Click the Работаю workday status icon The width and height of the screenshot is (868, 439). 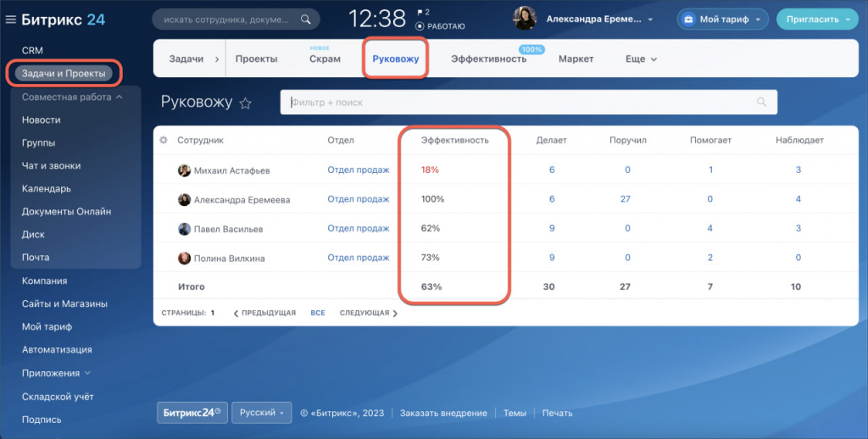(x=420, y=26)
